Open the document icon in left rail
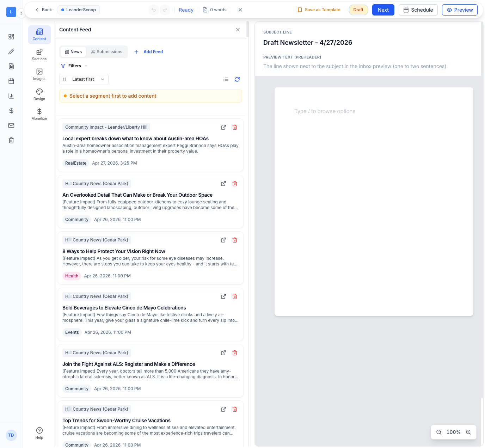 coord(11,66)
